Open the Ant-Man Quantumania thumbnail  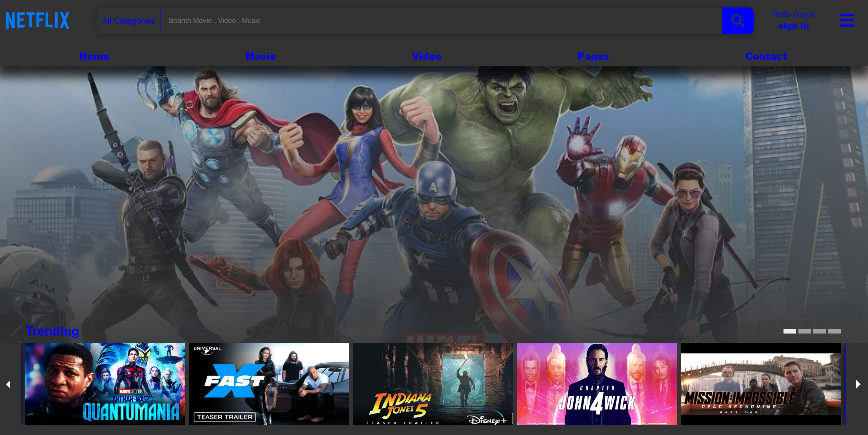(x=105, y=384)
